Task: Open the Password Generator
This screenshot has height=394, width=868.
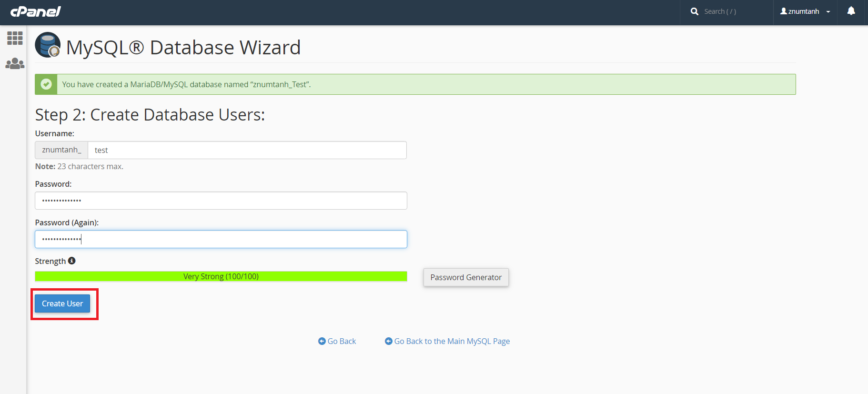Action: coord(466,277)
